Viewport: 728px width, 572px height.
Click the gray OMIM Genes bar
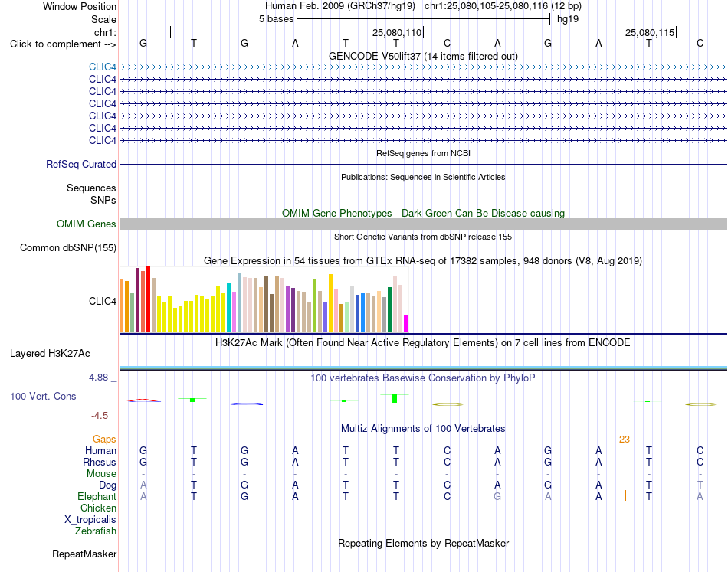[423, 224]
